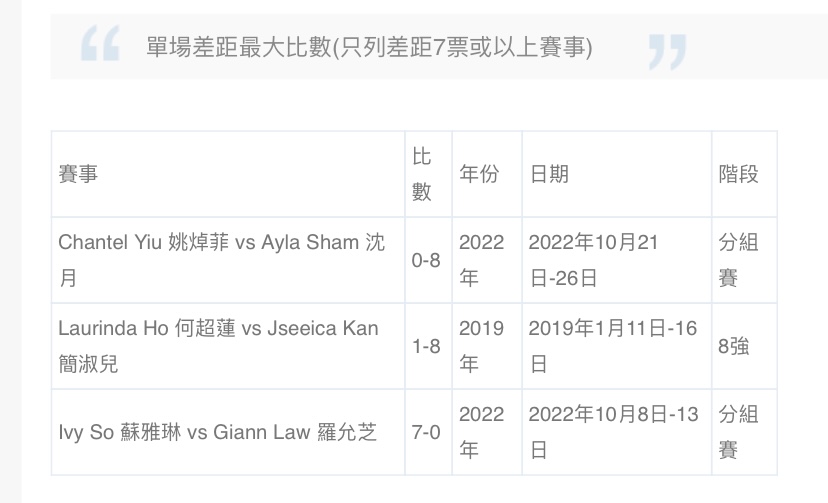Click the 1-8 score cell
The image size is (828, 503).
(x=426, y=346)
